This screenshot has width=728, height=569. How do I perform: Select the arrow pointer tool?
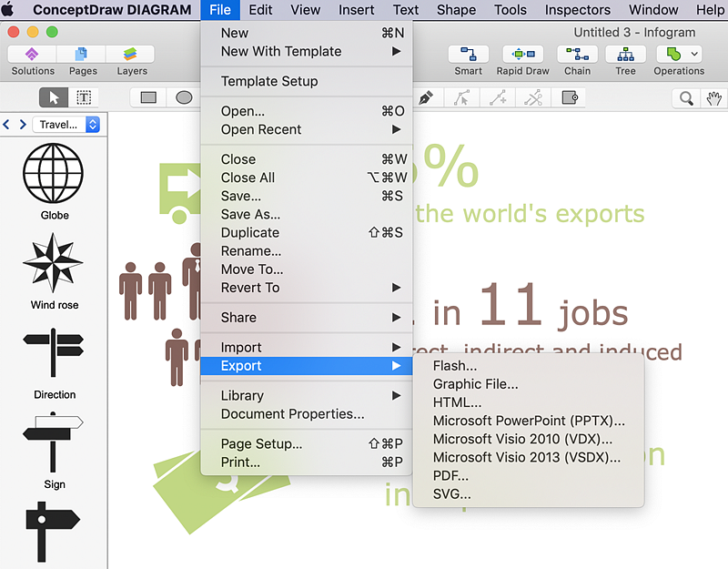tap(54, 97)
